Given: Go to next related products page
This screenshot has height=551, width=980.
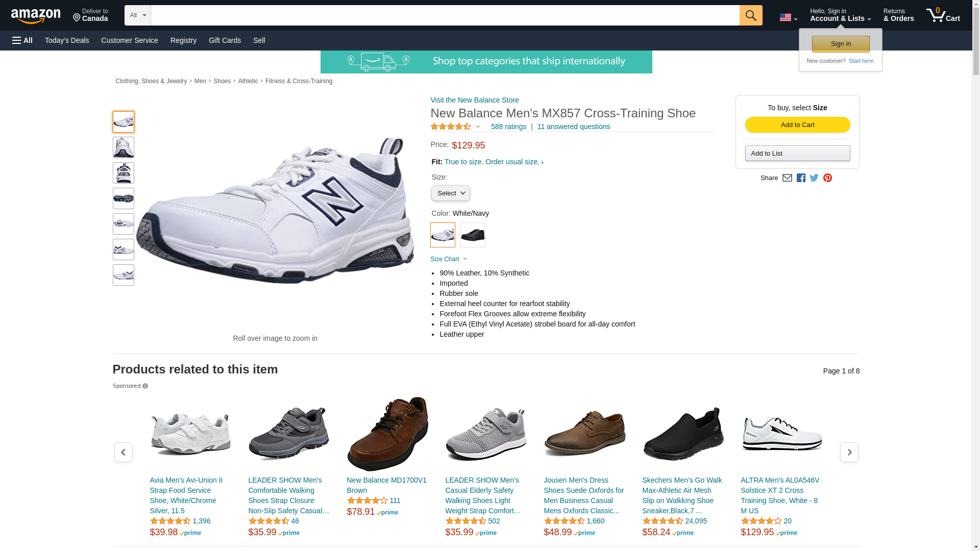Looking at the screenshot, I should point(849,453).
